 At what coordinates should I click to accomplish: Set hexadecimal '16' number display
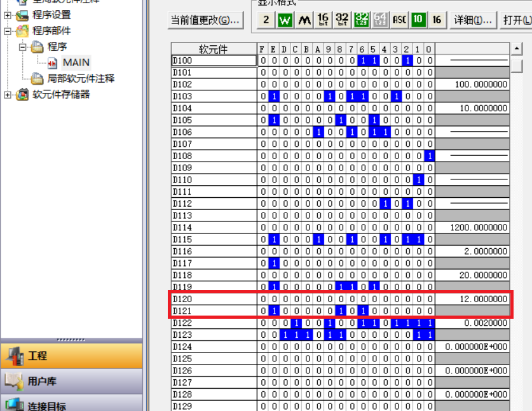tap(437, 20)
